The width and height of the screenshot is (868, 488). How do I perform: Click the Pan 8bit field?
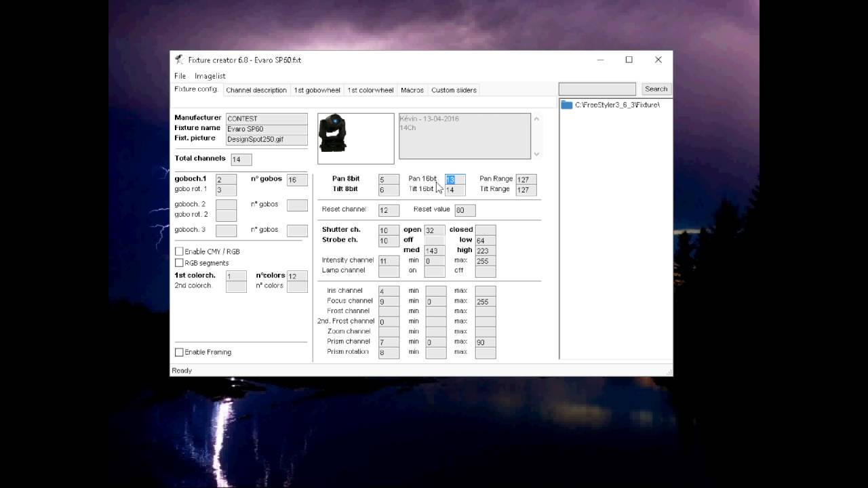pos(389,180)
